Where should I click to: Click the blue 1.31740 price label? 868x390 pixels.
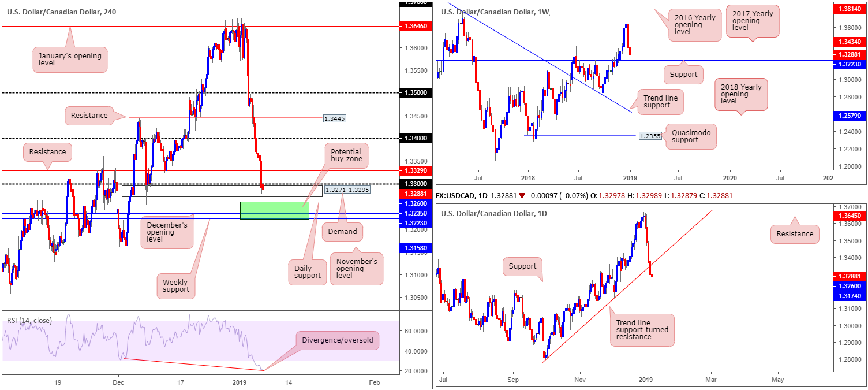850,295
